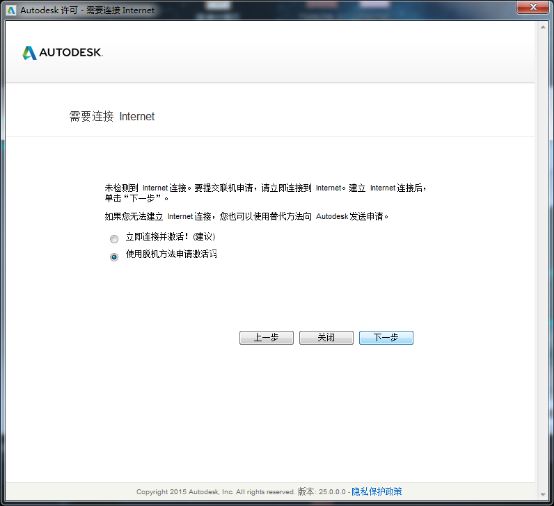Click the 上一步 (Back) button
The width and height of the screenshot is (554, 506).
coord(266,337)
